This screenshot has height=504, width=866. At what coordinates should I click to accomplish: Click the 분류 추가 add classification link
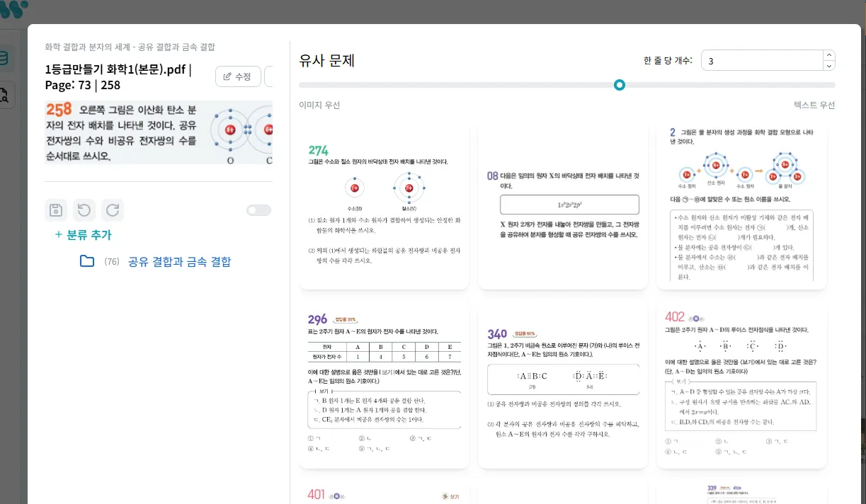coord(83,235)
